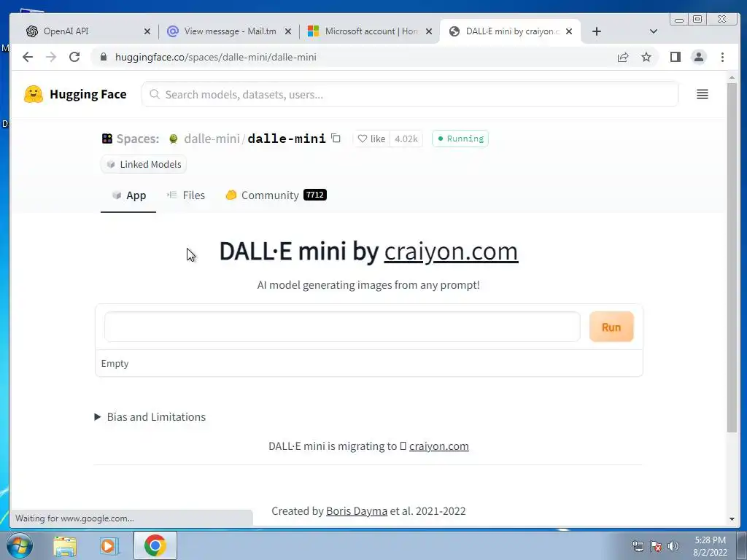Click the network tray icon
This screenshot has width=747, height=560.
coord(638,546)
